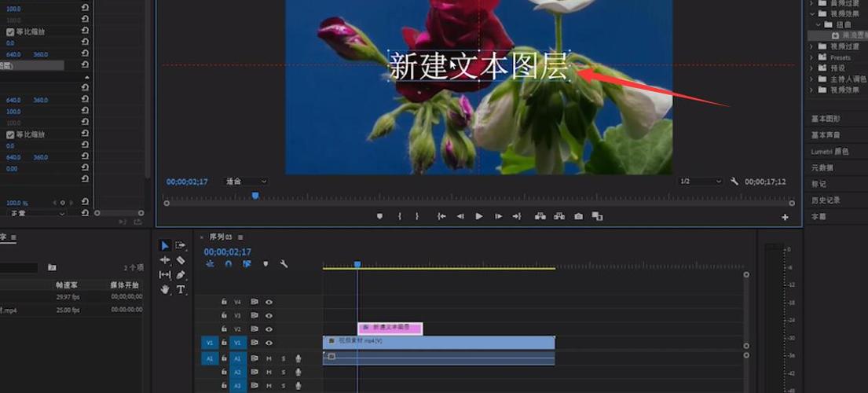Open the Lumetri 颜色 panel
Viewport: 868px width, 393px height.
[x=830, y=151]
